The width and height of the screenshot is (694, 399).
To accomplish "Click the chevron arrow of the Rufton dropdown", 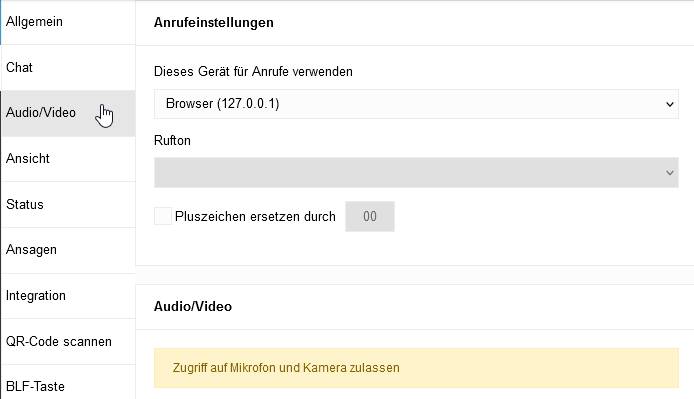I will [670, 173].
